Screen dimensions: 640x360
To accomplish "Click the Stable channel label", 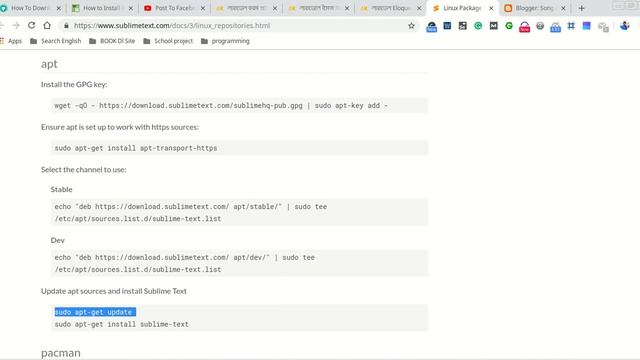I will tap(61, 189).
